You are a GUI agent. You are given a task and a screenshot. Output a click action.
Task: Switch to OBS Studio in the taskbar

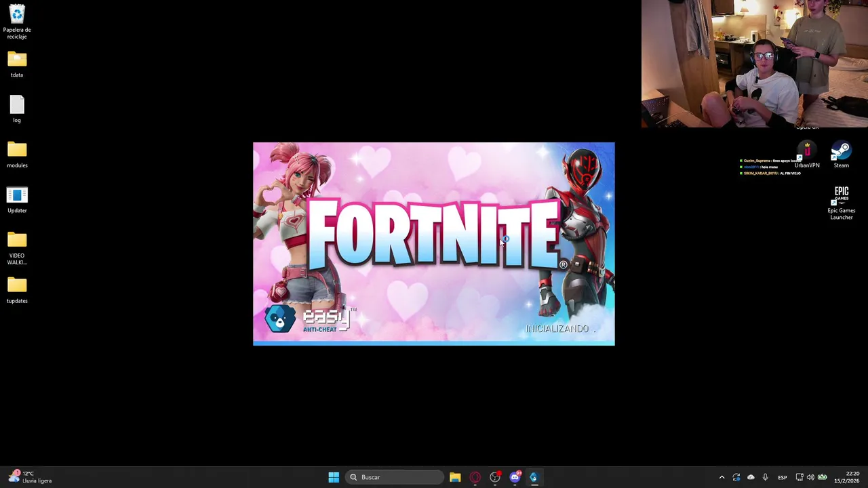495,477
